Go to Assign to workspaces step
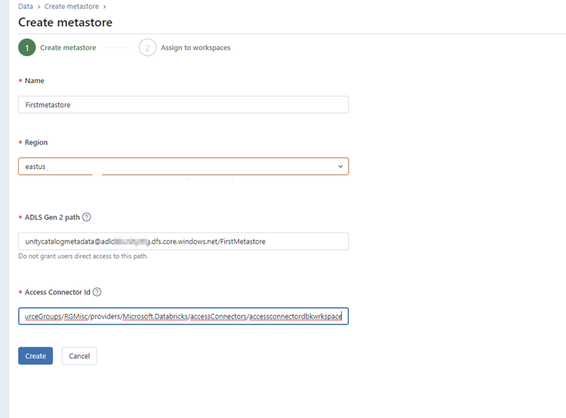The width and height of the screenshot is (566, 418). [x=195, y=48]
